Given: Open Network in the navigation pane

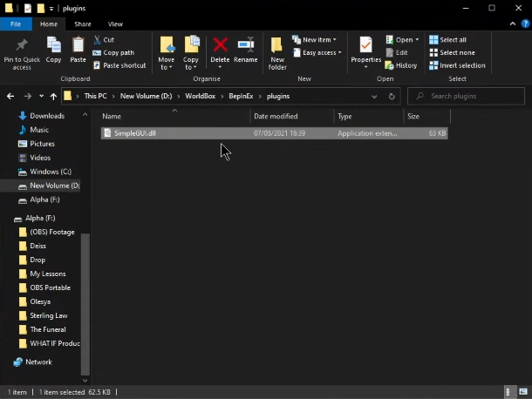Looking at the screenshot, I should tap(32, 362).
